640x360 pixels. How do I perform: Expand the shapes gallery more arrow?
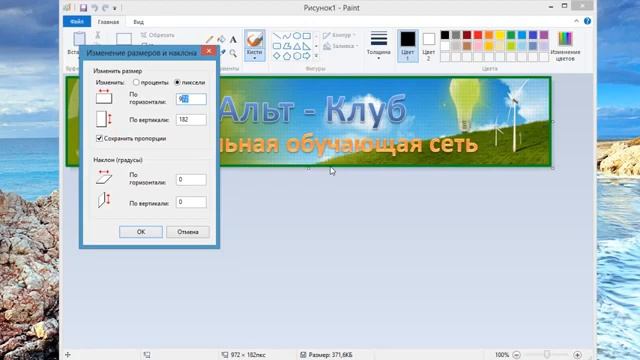coord(316,56)
